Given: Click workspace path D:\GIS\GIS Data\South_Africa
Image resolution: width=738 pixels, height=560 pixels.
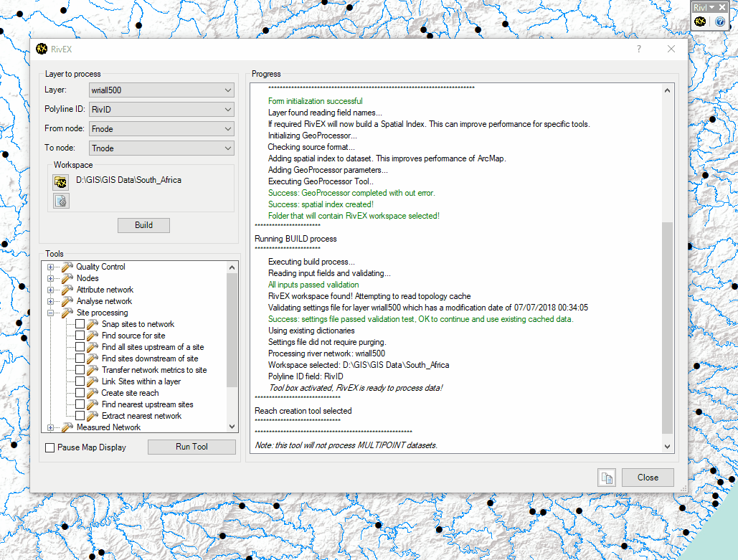Looking at the screenshot, I should [x=128, y=180].
